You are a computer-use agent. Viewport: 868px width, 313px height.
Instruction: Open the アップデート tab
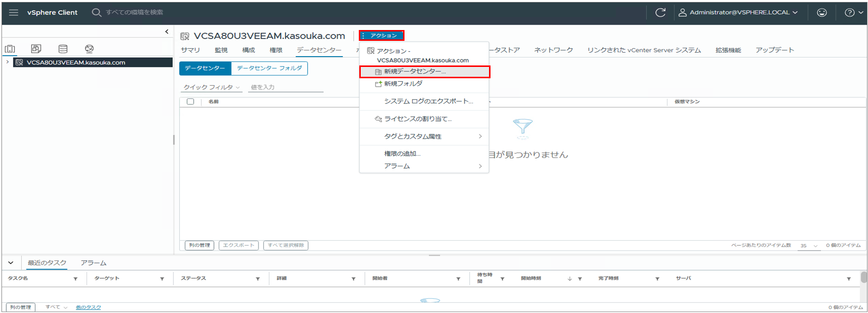pyautogui.click(x=775, y=50)
